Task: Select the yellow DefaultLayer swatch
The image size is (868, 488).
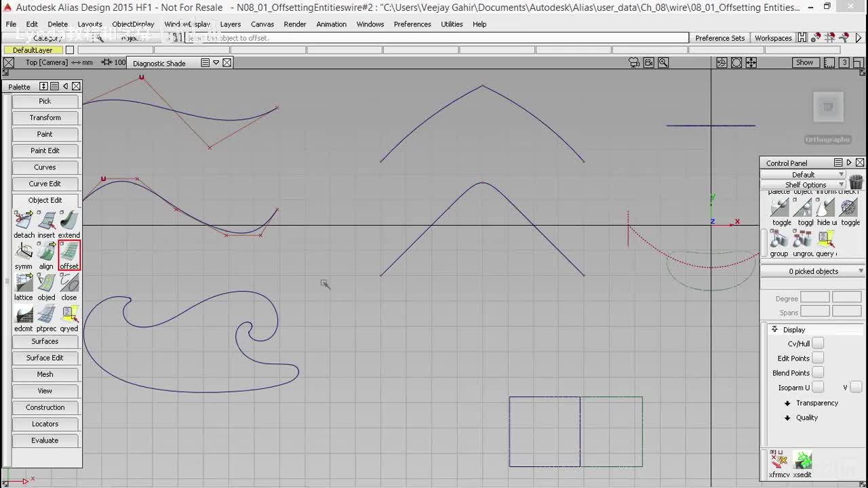Action: coord(33,50)
